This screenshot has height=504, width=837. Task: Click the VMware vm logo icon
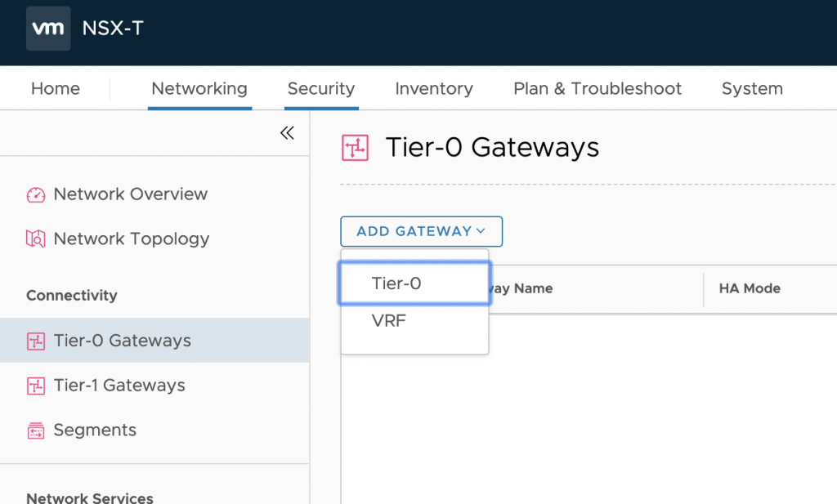click(x=48, y=29)
